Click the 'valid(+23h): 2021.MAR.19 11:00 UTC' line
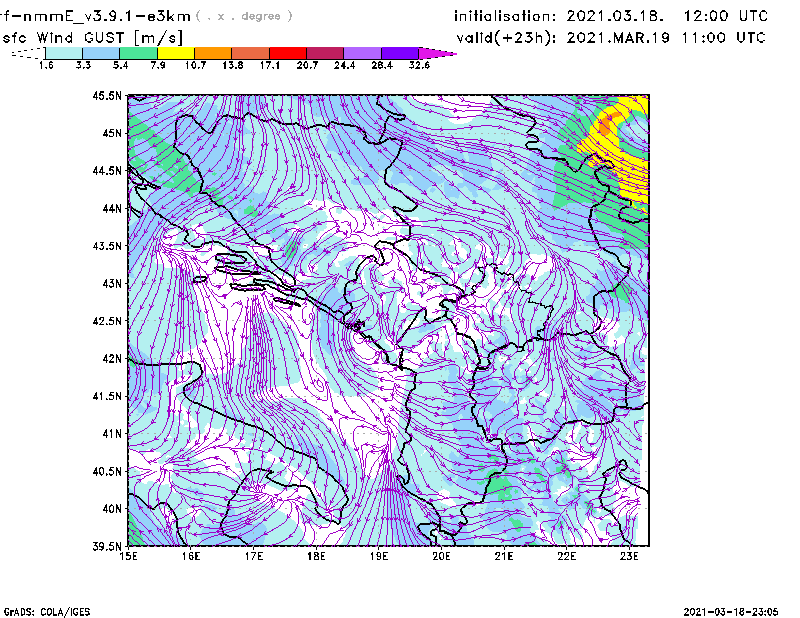The width and height of the screenshot is (800, 618). pyautogui.click(x=611, y=38)
